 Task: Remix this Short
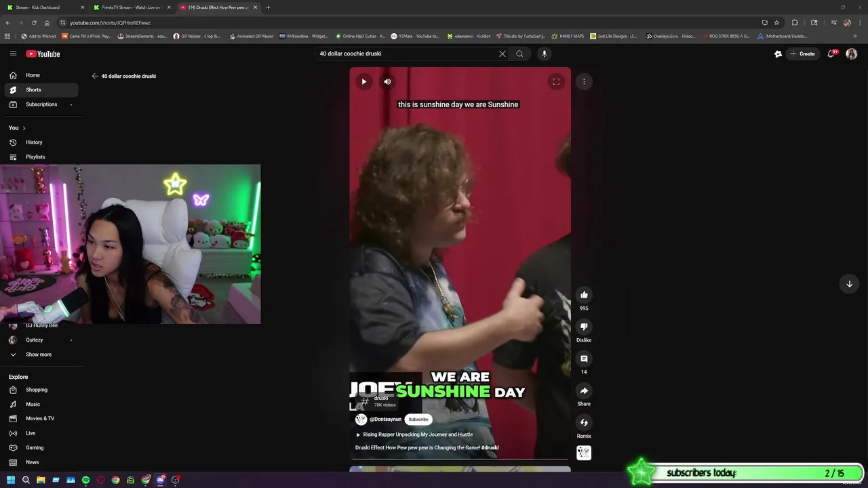coord(584,423)
